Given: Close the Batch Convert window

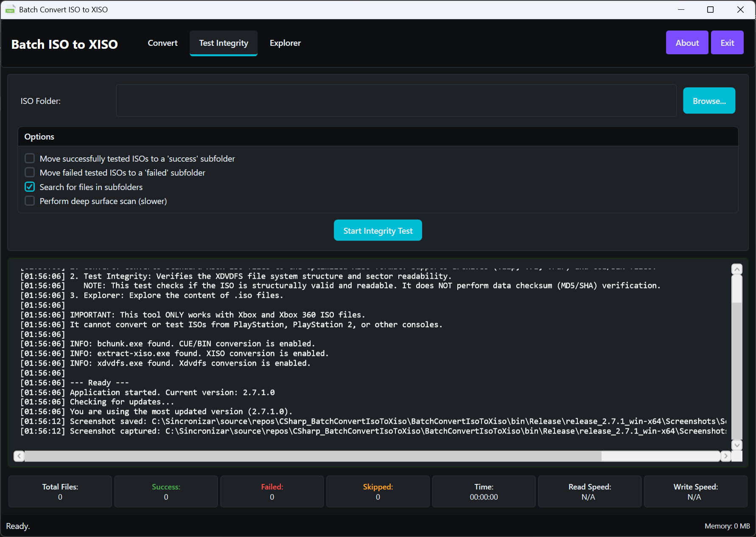Looking at the screenshot, I should click(x=740, y=9).
